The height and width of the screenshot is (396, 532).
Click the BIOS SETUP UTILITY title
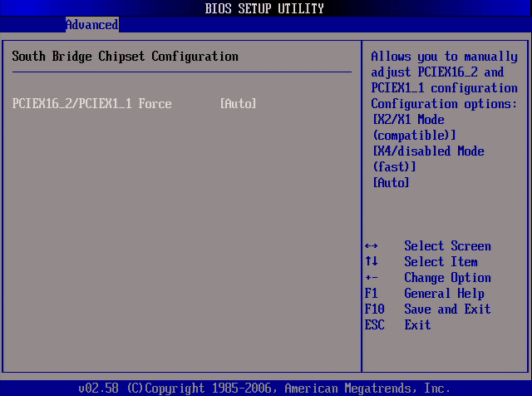point(264,9)
